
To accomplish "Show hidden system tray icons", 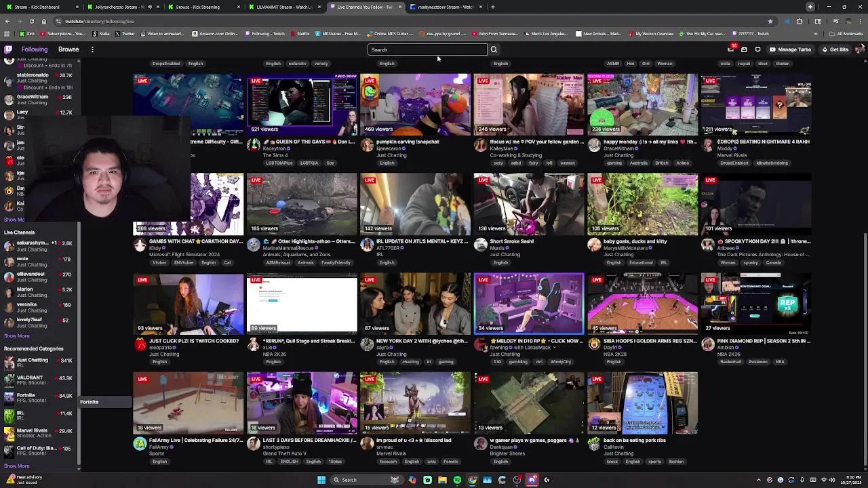I will (x=759, y=480).
